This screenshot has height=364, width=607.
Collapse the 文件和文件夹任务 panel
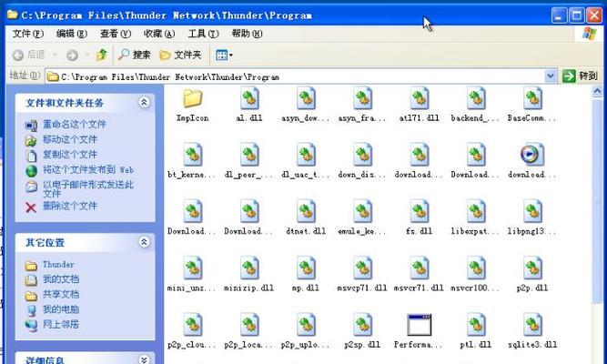144,103
